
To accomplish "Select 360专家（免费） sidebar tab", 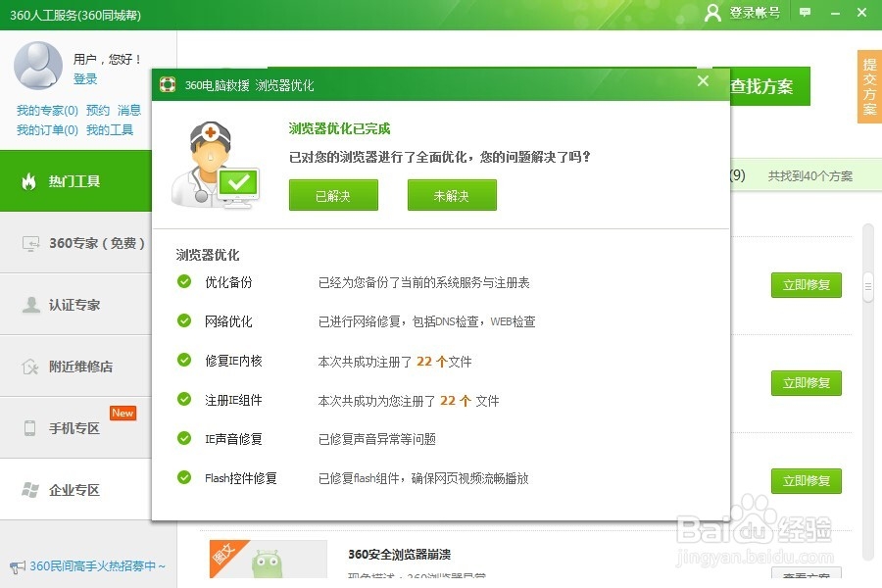I will pyautogui.click(x=75, y=243).
